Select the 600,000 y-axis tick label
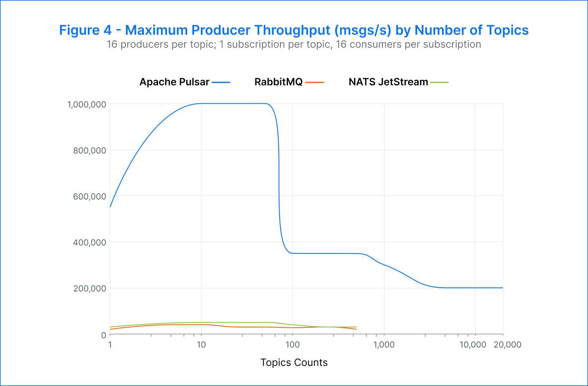 click(90, 196)
